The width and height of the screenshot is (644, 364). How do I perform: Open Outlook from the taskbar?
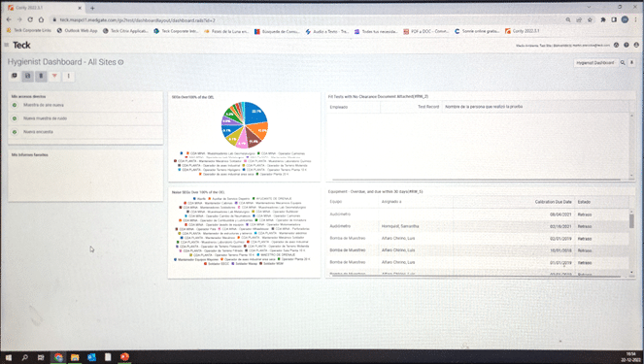pyautogui.click(x=91, y=357)
